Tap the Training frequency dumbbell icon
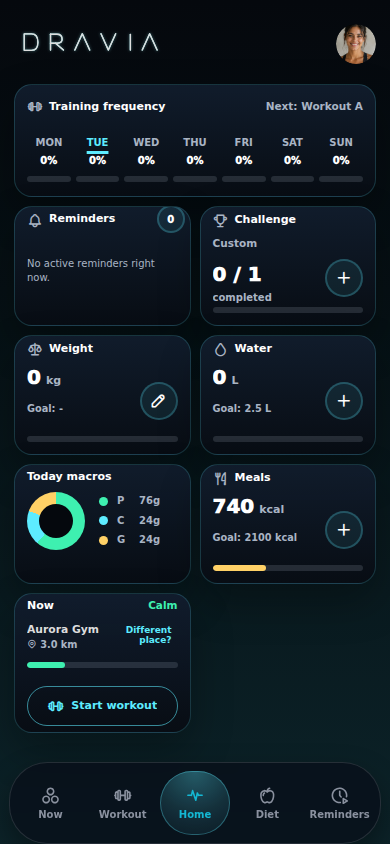The height and width of the screenshot is (844, 390). [35, 107]
